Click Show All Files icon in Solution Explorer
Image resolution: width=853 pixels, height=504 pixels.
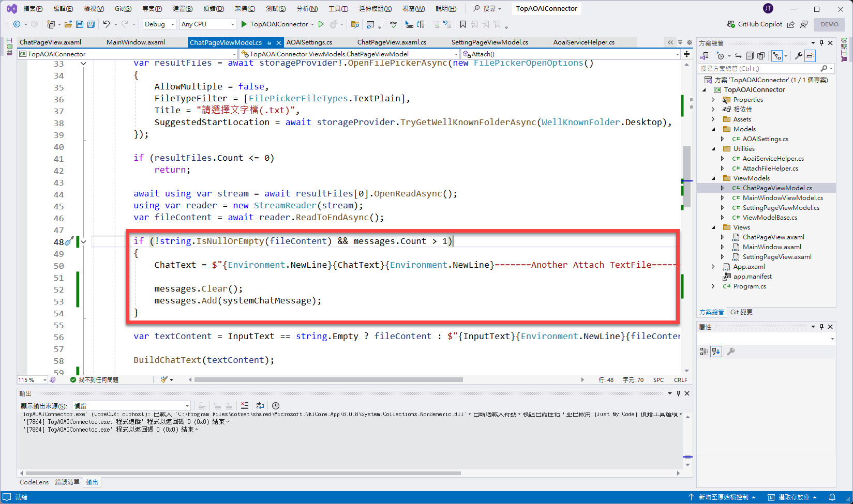click(x=761, y=56)
